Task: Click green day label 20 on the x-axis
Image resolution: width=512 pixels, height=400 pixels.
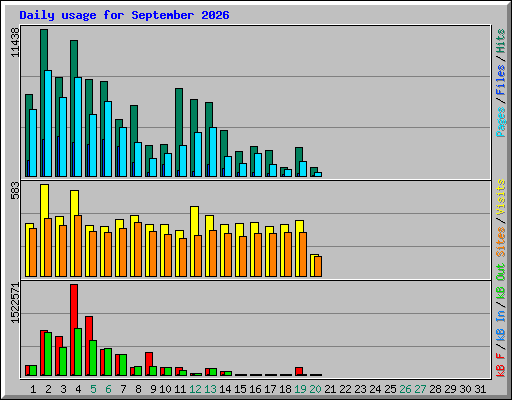Action: [315, 389]
